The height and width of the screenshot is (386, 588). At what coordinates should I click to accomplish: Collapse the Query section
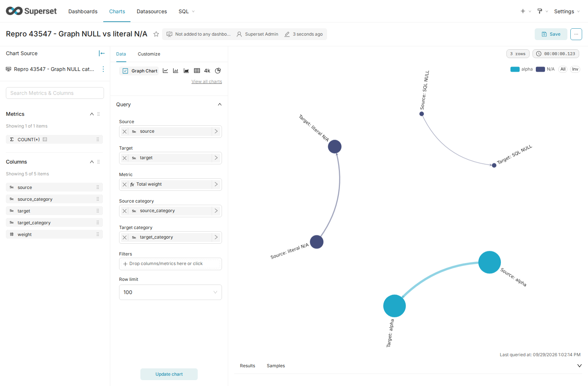coord(220,104)
